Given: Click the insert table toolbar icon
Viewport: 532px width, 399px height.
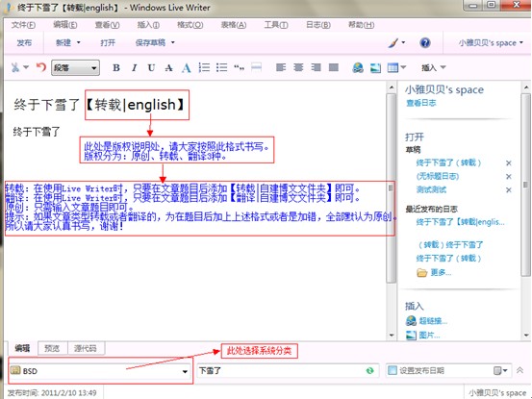Looking at the screenshot, I should pos(393,68).
